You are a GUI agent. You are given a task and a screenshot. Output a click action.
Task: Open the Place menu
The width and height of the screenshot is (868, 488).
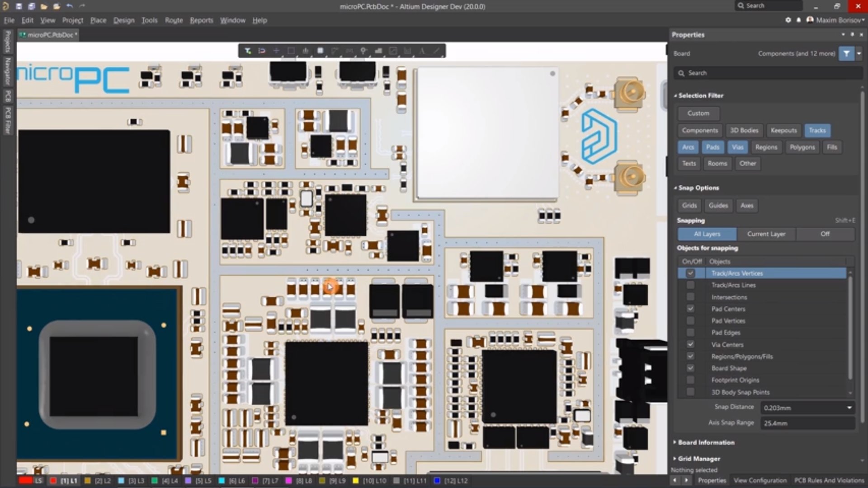[x=98, y=20]
